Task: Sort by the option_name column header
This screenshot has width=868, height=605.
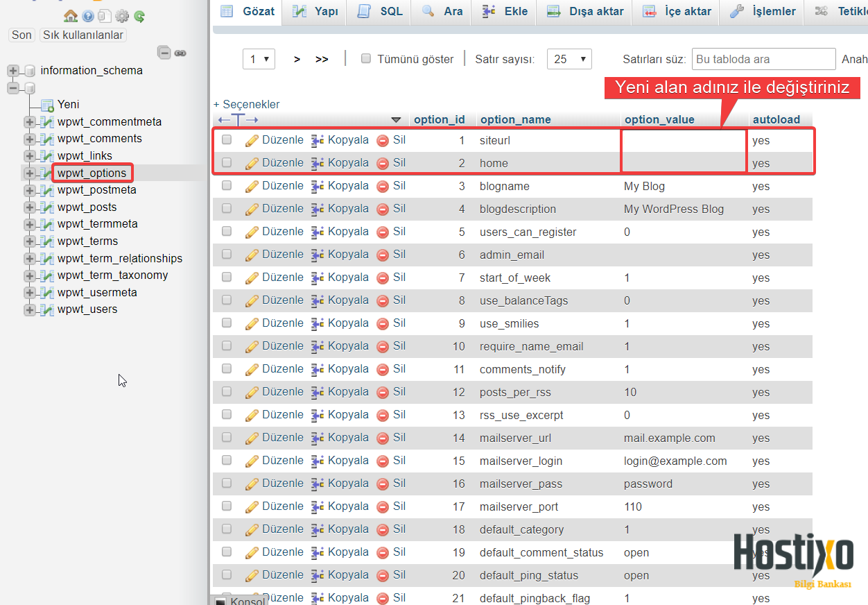Action: (516, 120)
